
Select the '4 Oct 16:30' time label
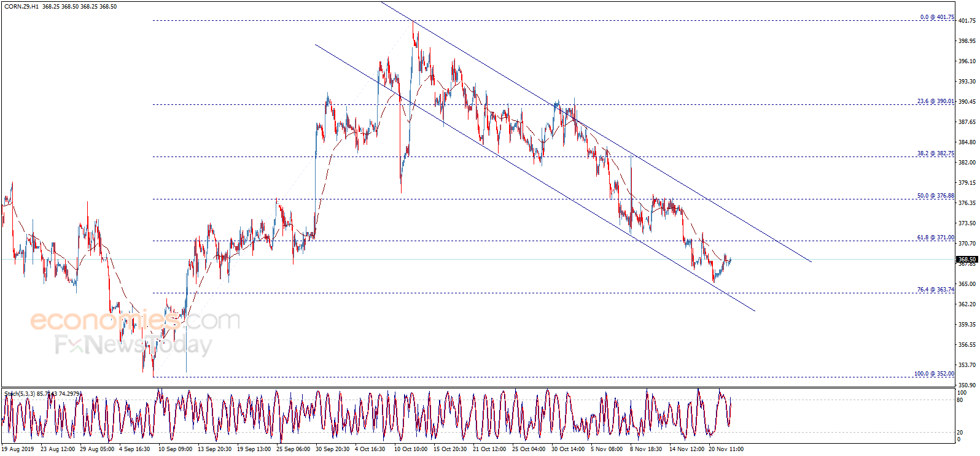coord(370,449)
